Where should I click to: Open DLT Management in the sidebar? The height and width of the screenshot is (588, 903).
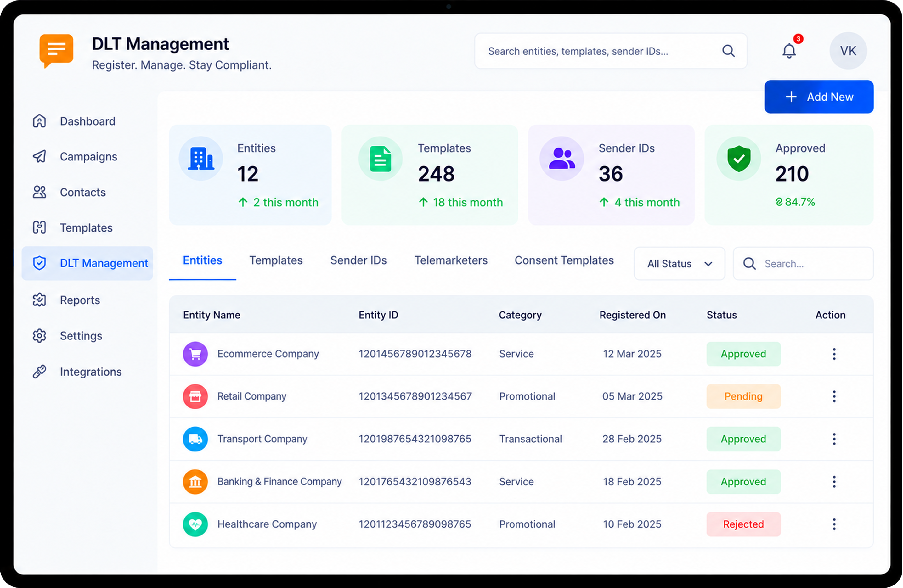tap(87, 263)
